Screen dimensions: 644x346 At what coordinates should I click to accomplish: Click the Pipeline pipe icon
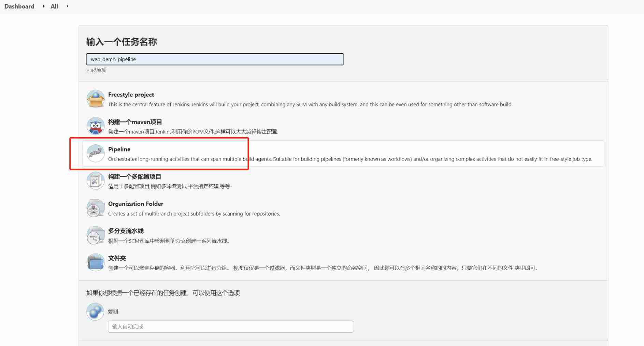pyautogui.click(x=96, y=154)
